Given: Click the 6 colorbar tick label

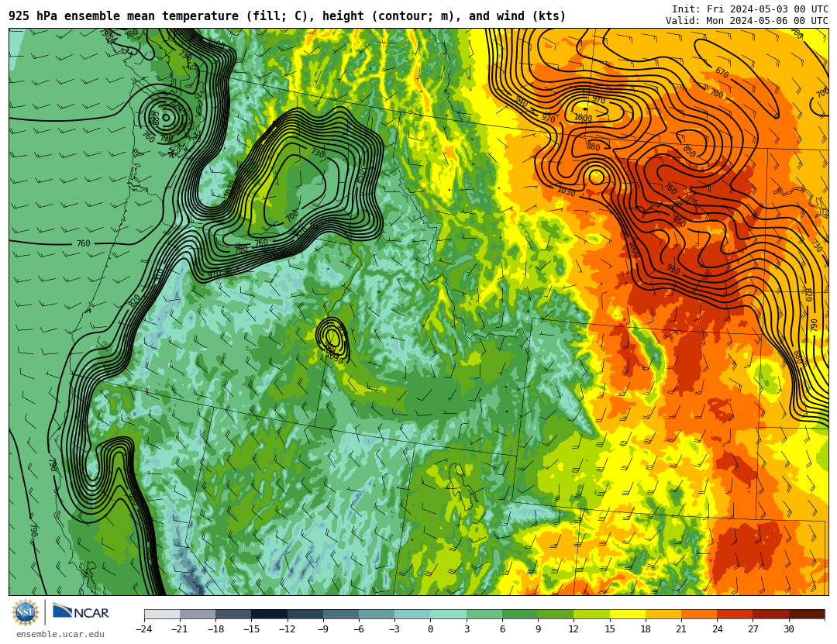Looking at the screenshot, I should click(x=502, y=629).
